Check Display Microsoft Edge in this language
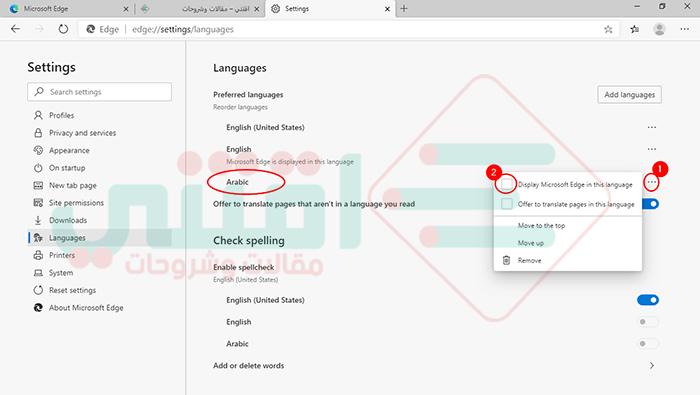Viewport: 700px width, 395px height. [507, 184]
